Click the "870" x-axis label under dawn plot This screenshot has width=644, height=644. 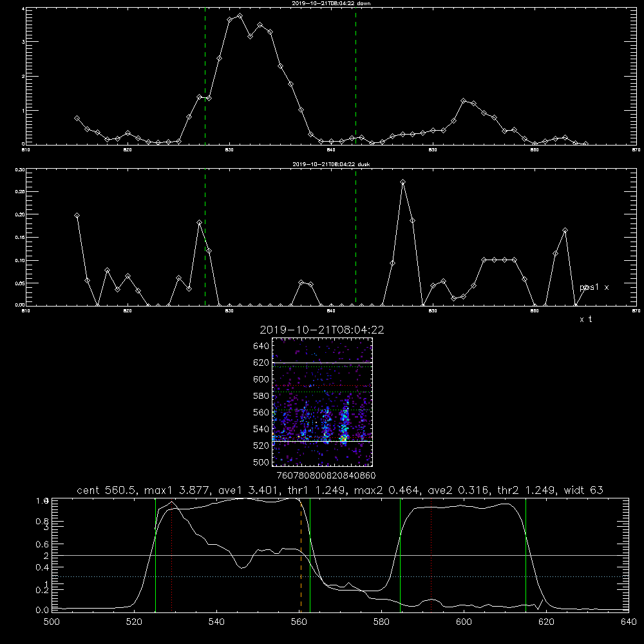tap(636, 150)
